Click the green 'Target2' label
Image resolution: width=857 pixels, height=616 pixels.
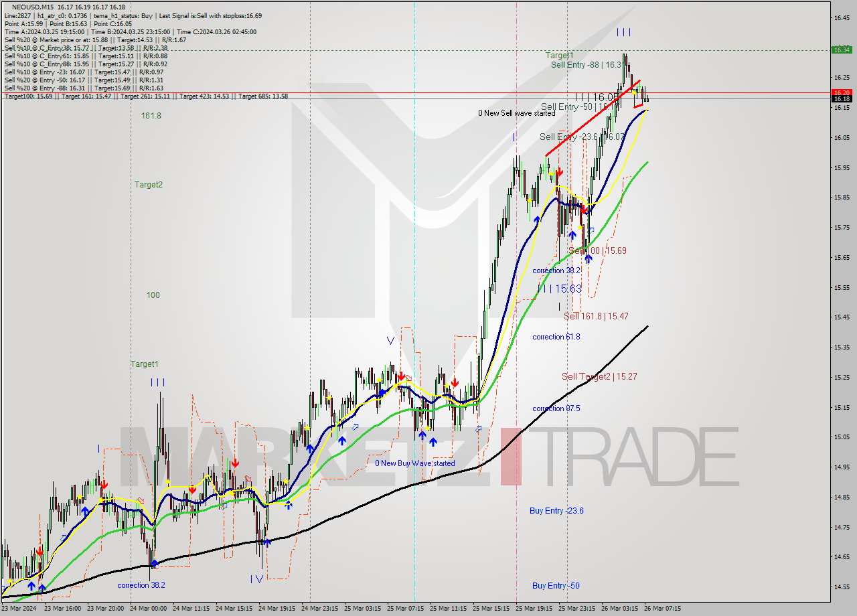[x=148, y=184]
